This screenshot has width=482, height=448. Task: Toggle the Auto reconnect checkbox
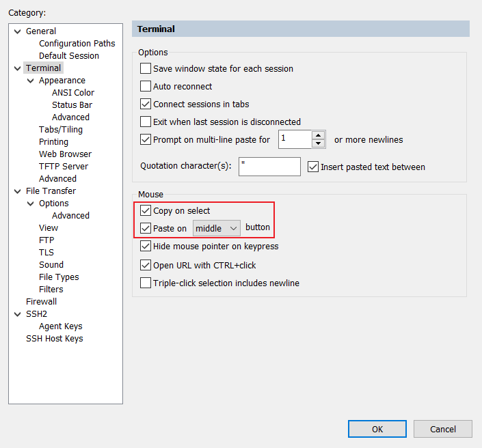pos(146,87)
